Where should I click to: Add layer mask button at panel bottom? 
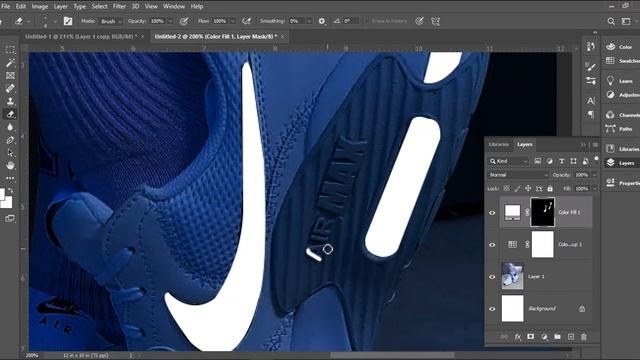(x=530, y=337)
